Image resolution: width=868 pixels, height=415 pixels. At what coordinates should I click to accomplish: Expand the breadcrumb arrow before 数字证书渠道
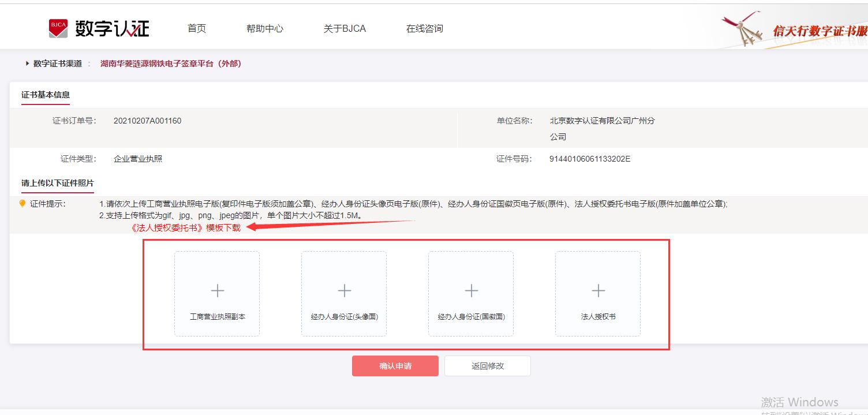pos(27,64)
